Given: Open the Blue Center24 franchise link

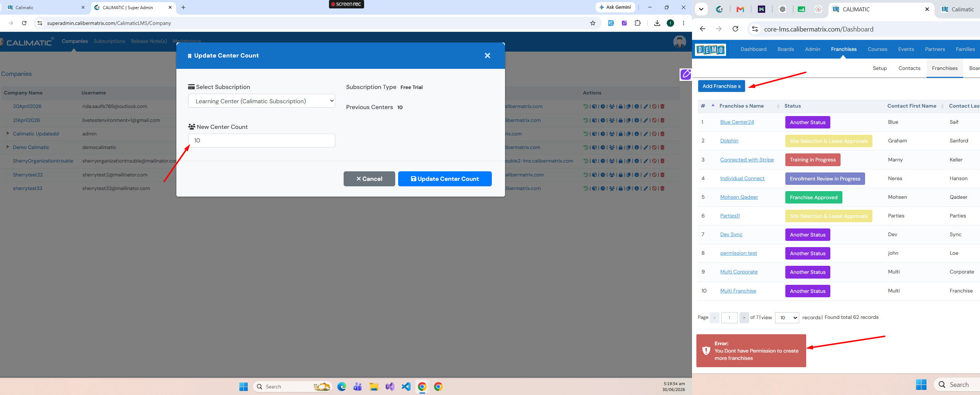Looking at the screenshot, I should tap(737, 122).
